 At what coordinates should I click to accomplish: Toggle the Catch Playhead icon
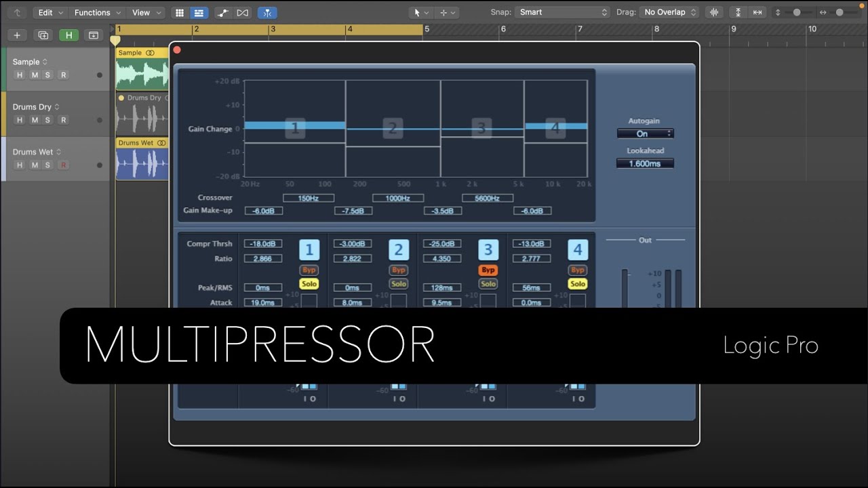267,12
